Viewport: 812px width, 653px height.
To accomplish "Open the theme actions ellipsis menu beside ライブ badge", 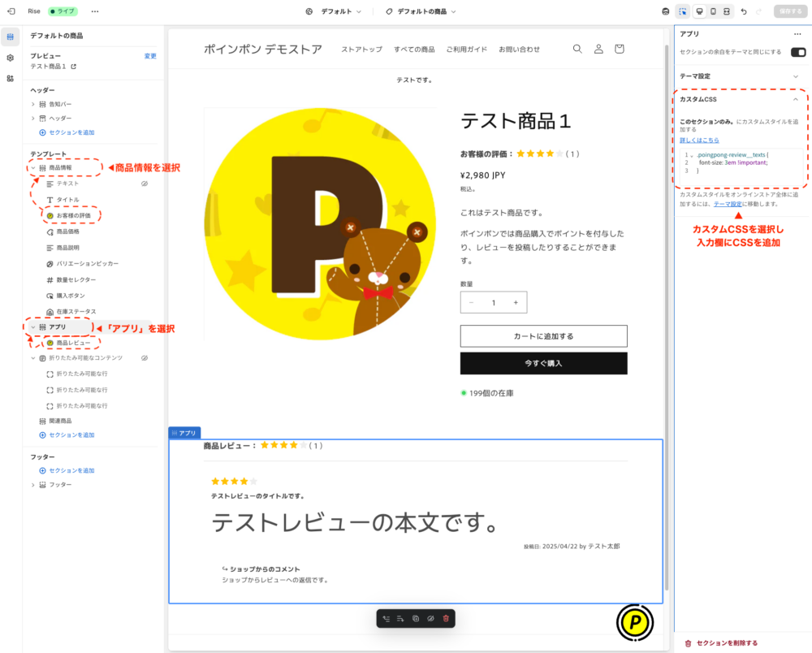I will point(95,11).
